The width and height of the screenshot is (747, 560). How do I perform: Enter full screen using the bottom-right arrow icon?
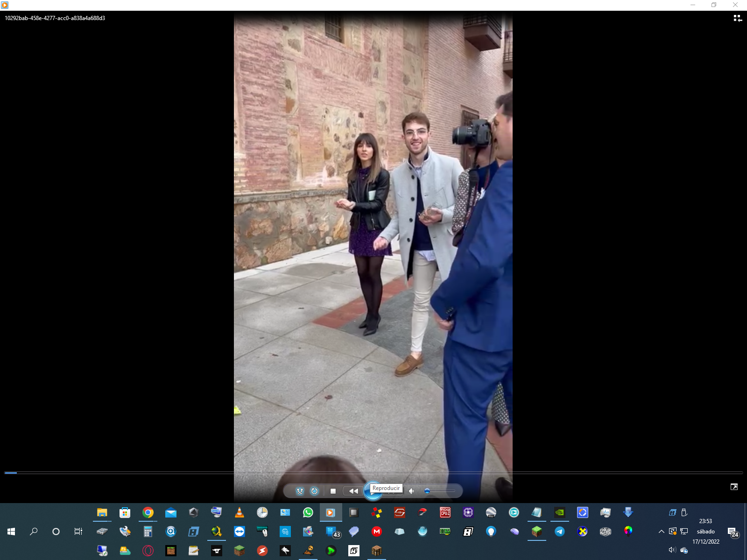734,487
